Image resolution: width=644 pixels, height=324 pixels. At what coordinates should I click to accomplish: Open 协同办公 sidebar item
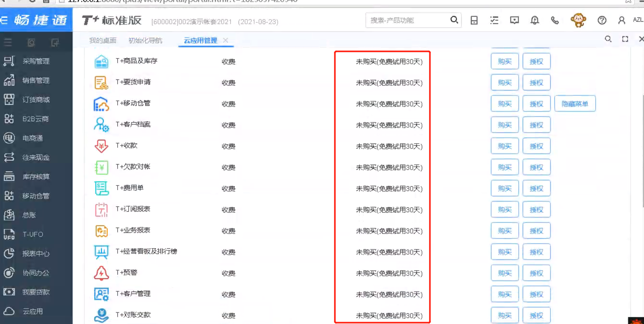[x=36, y=273]
